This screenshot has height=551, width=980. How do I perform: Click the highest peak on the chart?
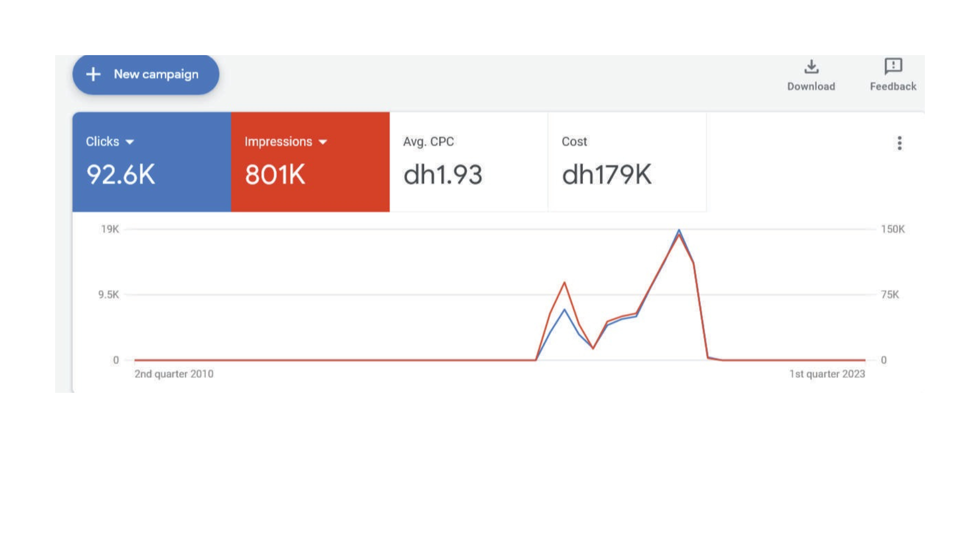tap(679, 231)
